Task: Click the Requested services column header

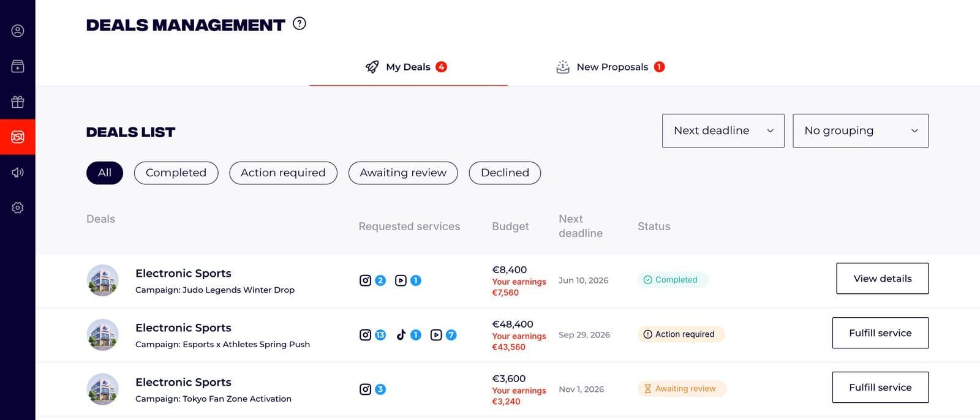Action: click(409, 227)
